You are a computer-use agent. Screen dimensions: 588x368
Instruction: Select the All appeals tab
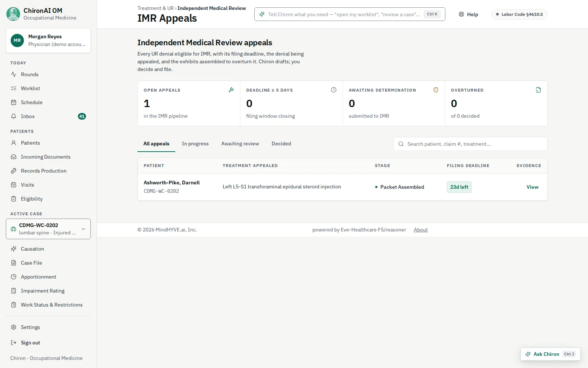coord(156,144)
